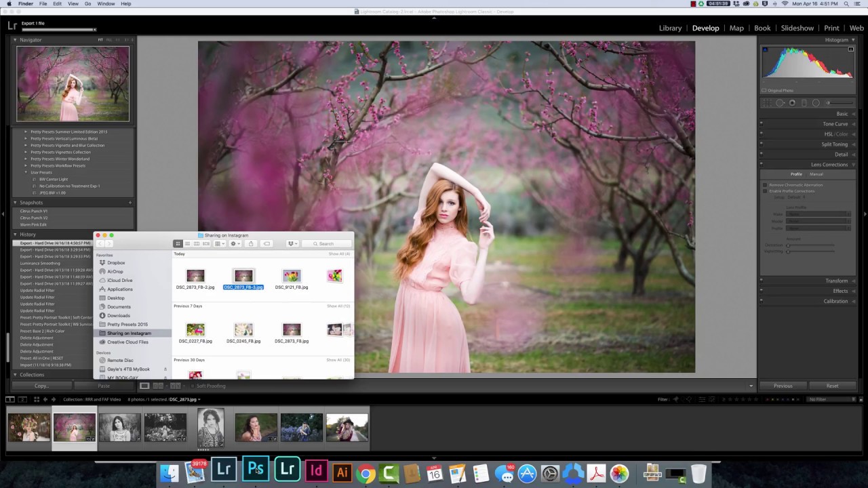
Task: Open the Trash in the Dock
Action: click(x=698, y=473)
